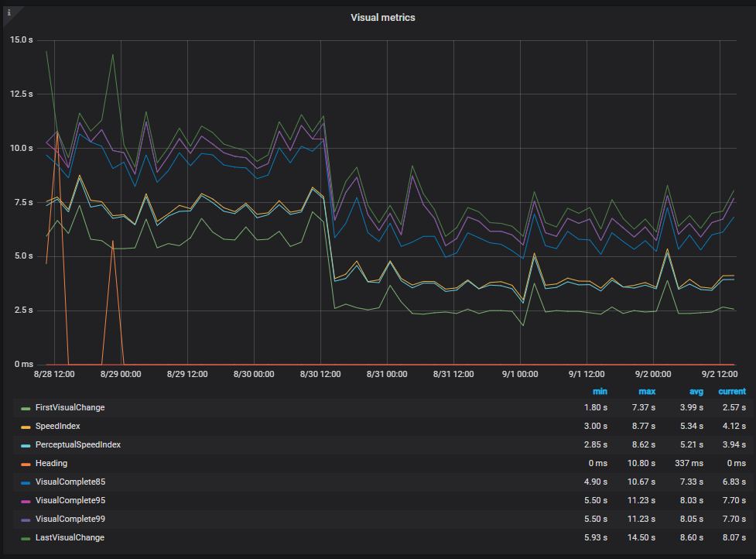Click the Heading legend color swatch
This screenshot has width=756, height=559.
(26, 464)
